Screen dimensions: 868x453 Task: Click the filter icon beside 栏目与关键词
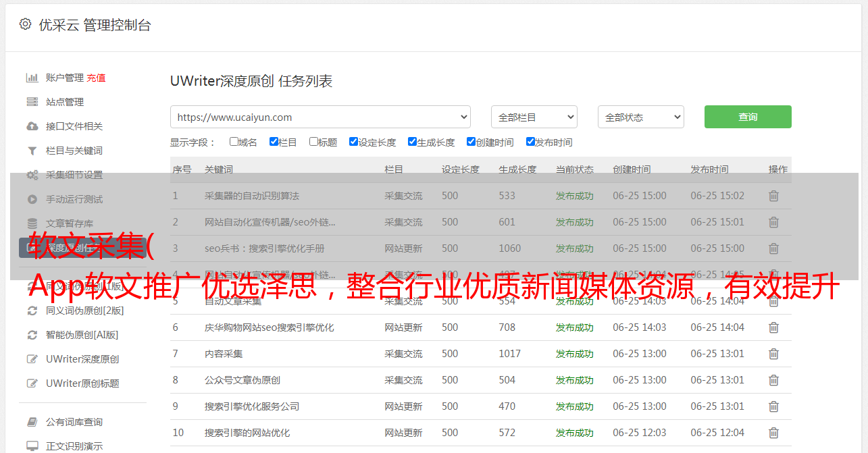click(32, 151)
